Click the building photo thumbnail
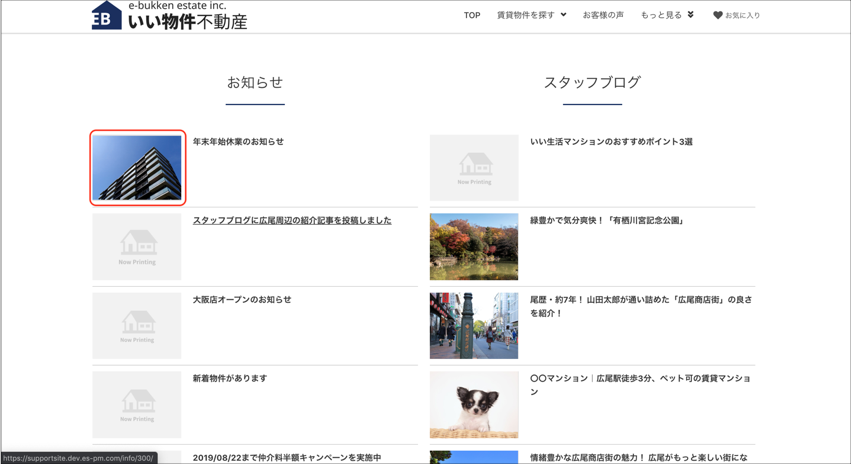851x464 pixels. [x=137, y=168]
